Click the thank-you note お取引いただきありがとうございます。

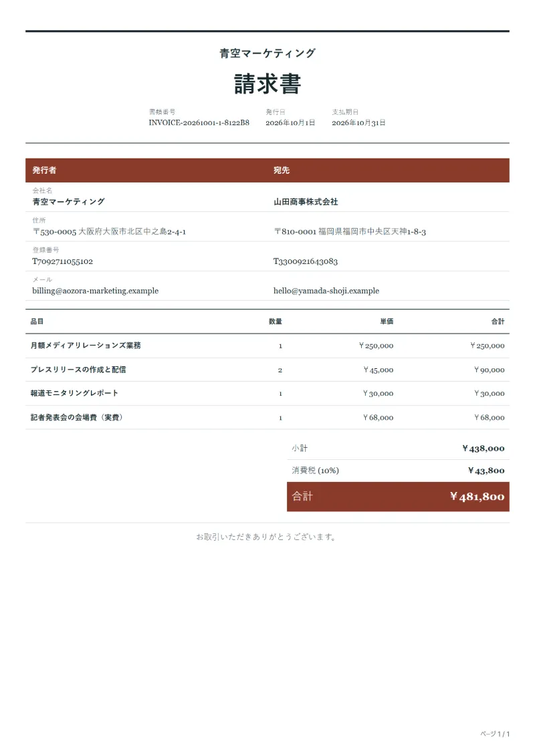click(x=266, y=537)
